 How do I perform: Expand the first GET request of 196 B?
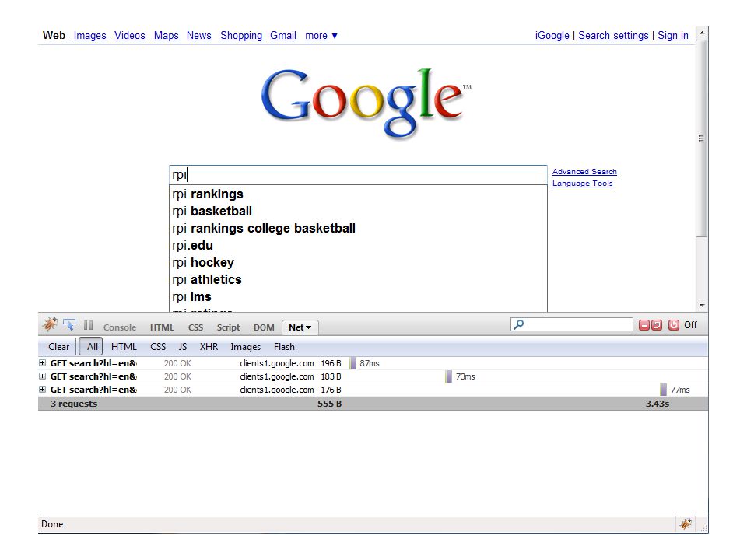point(42,363)
